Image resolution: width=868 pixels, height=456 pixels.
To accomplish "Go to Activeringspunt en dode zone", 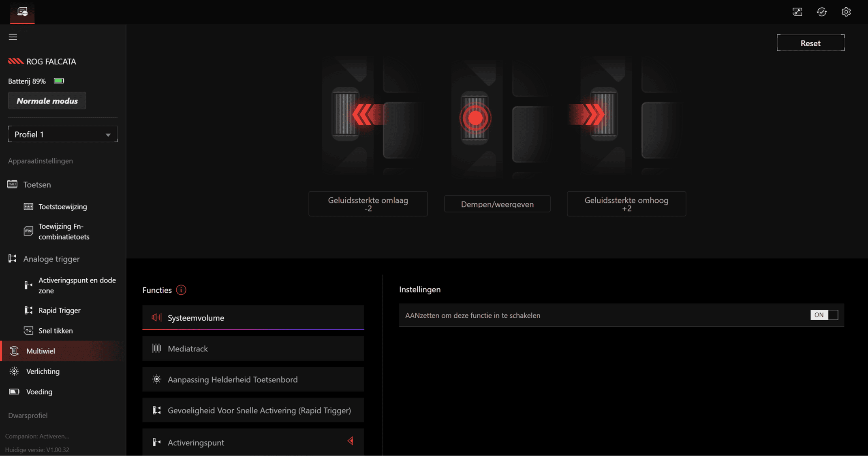I will point(77,285).
